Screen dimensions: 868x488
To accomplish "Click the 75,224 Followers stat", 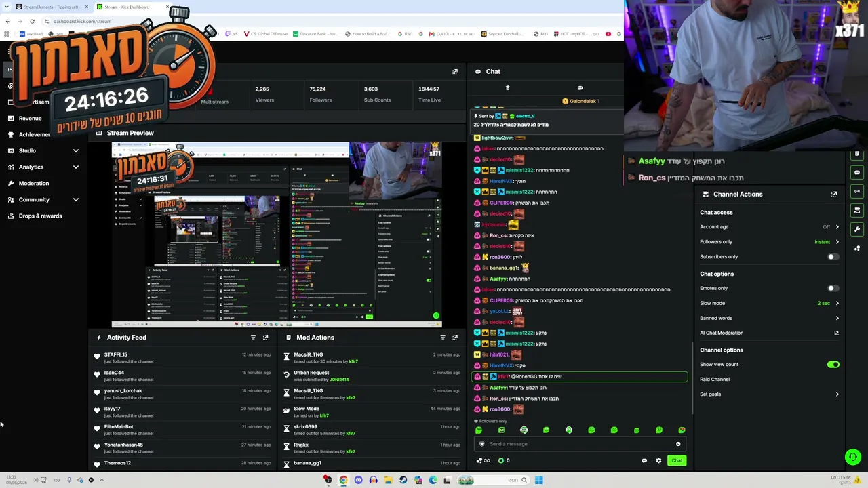I will pos(320,94).
